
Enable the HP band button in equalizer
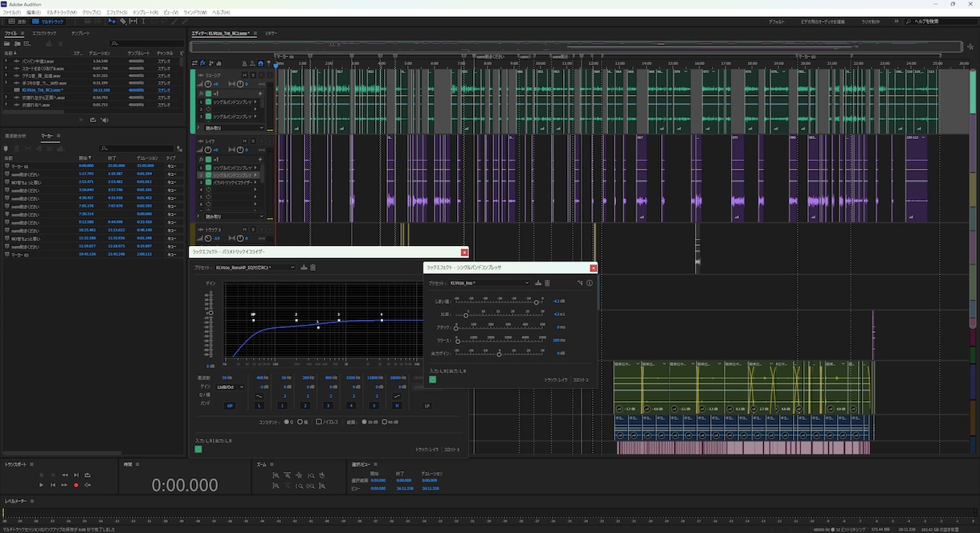[x=230, y=406]
